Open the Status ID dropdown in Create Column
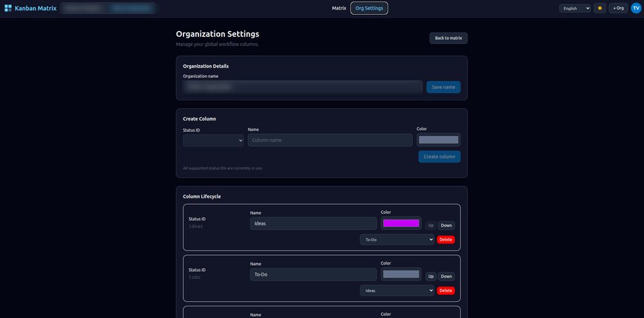Image resolution: width=644 pixels, height=318 pixels. (213, 140)
